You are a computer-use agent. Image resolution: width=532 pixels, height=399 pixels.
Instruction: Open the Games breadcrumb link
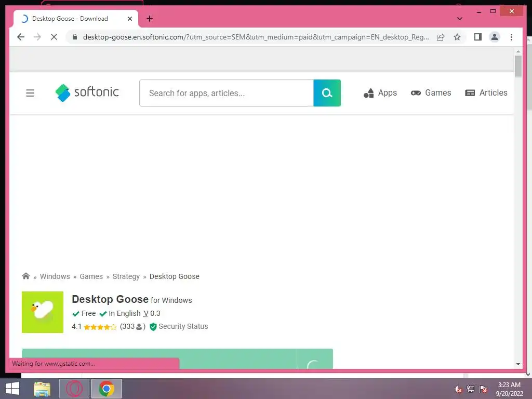coord(91,276)
